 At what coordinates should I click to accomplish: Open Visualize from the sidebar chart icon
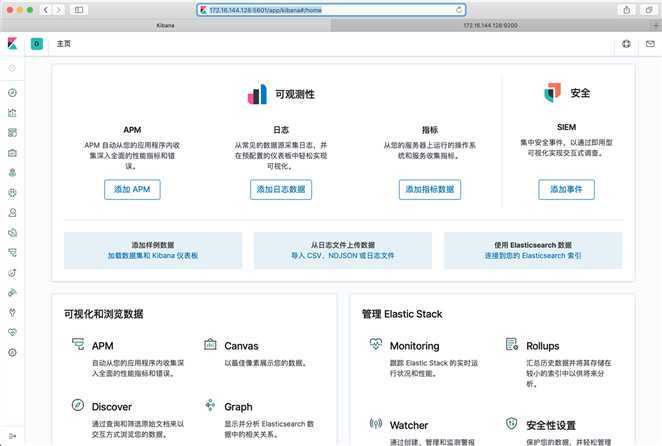pyautogui.click(x=12, y=113)
